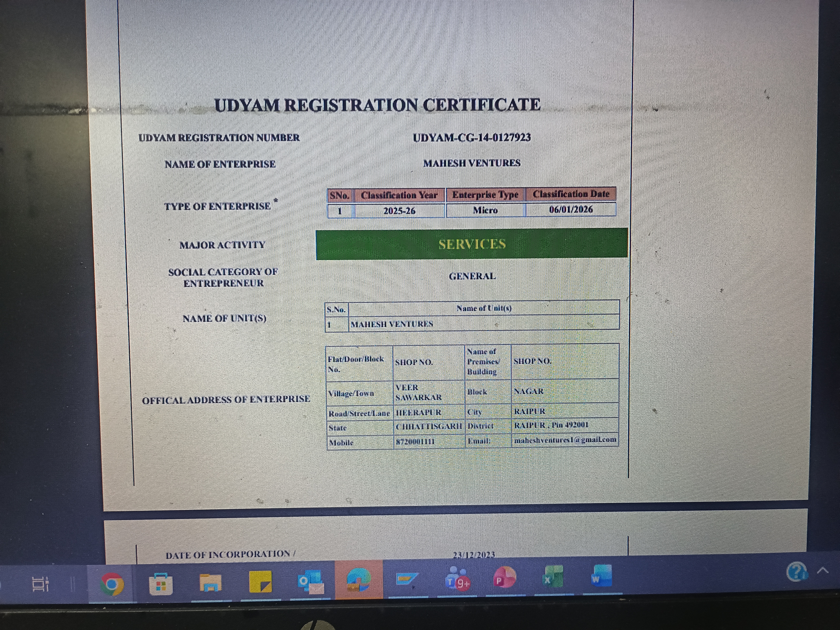Screen dimensions: 840x630
Task: Open File Explorer from the taskbar
Action: tap(210, 582)
